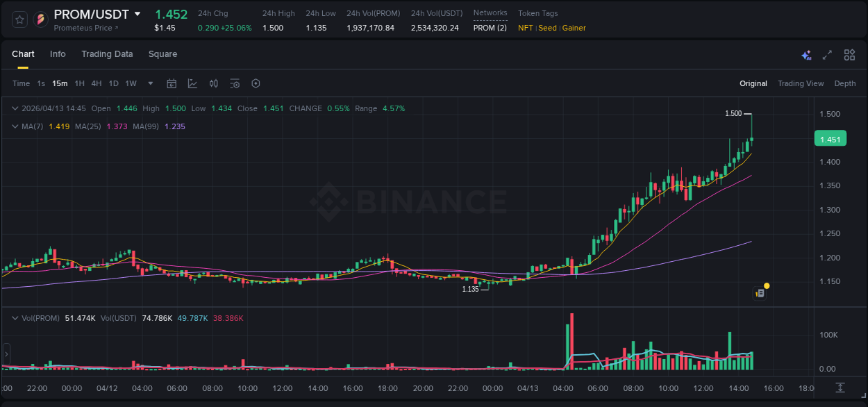Open the date range calendar icon
Screen dimensions: 868x407
pos(172,83)
